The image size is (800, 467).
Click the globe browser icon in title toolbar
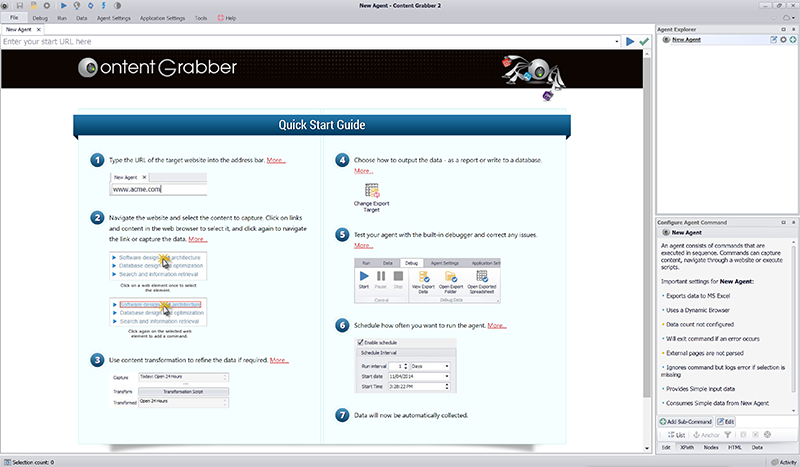77,6
